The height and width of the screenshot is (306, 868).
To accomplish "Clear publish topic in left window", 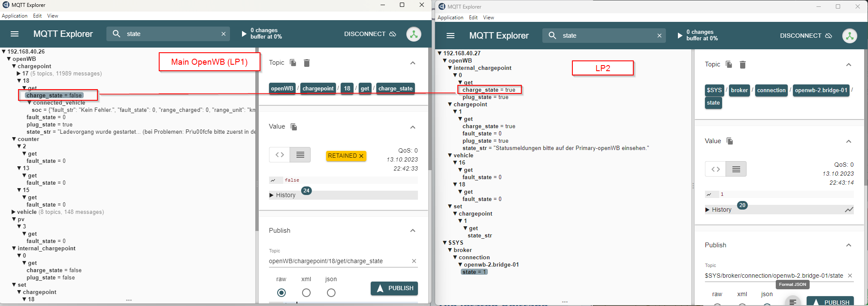I will tap(414, 261).
